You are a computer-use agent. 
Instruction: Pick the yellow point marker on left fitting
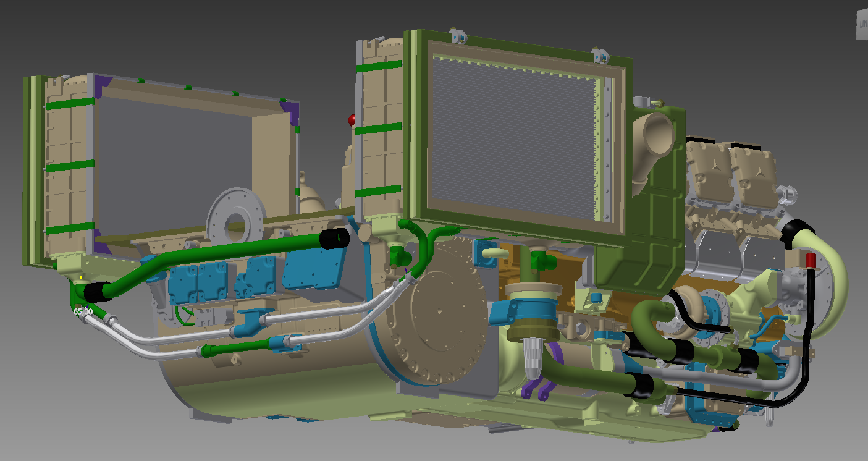pyautogui.click(x=81, y=277)
